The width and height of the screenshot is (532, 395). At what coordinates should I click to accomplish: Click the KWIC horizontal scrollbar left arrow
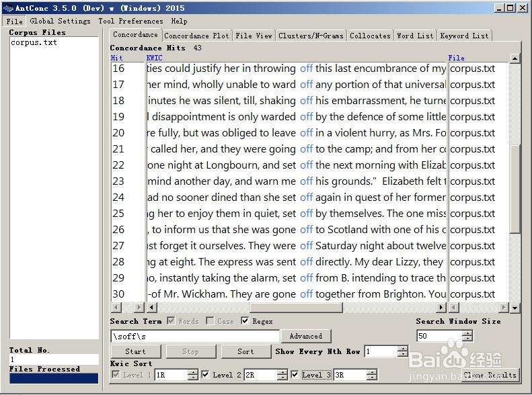pos(151,308)
